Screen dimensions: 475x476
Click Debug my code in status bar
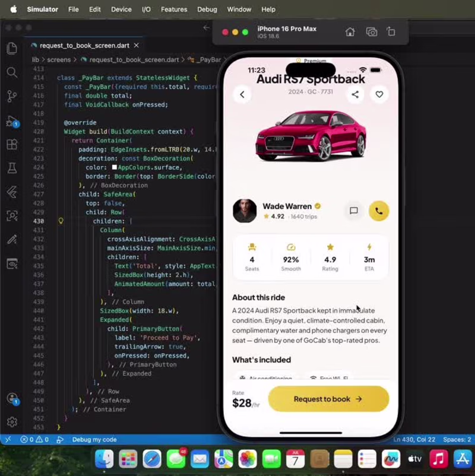tap(94, 440)
